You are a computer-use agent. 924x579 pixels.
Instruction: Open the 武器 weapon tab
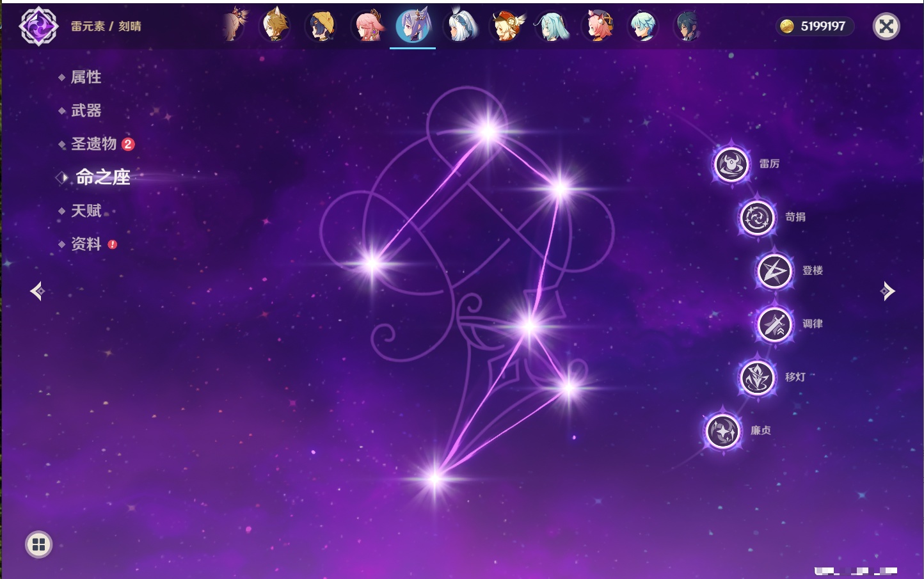point(86,111)
